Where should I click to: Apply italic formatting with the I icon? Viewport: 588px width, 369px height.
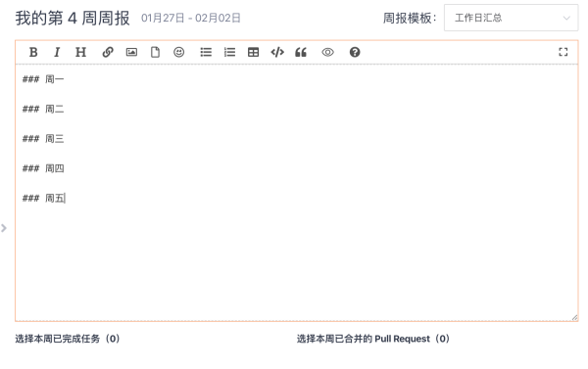tap(57, 52)
